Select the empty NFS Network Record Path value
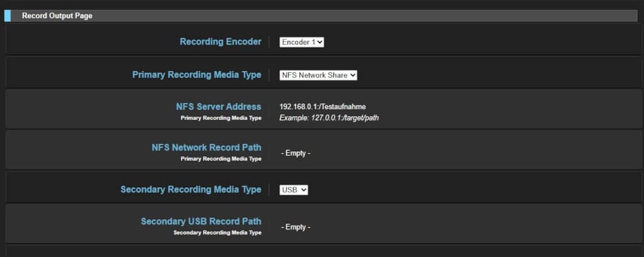The image size is (644, 257). tap(296, 153)
